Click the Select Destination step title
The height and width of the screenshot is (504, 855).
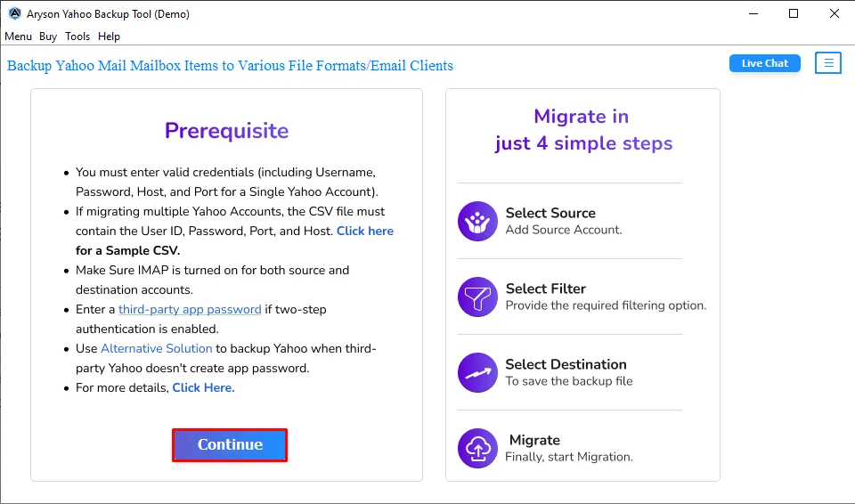[x=566, y=364]
